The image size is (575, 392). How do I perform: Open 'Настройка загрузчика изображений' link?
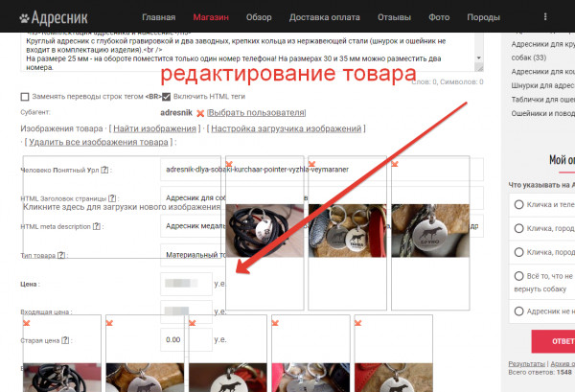tap(286, 128)
